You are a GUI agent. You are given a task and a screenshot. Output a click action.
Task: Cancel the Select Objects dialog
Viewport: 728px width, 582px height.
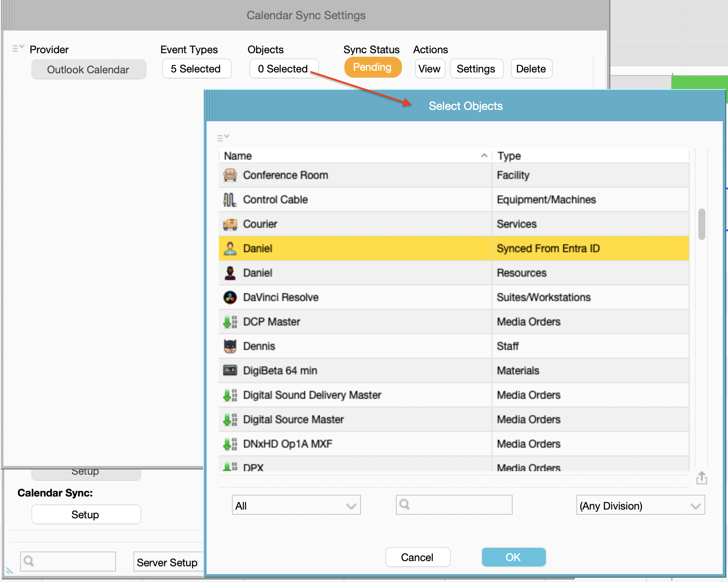click(418, 557)
